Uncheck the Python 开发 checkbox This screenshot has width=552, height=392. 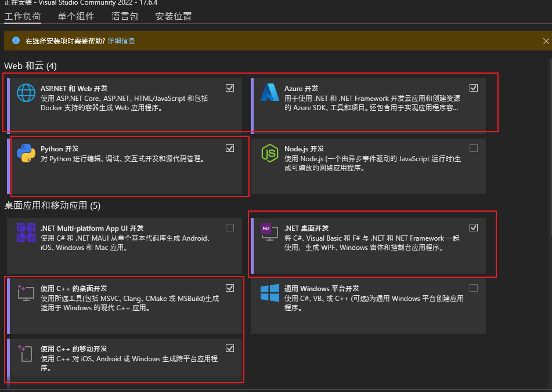pyautogui.click(x=230, y=148)
